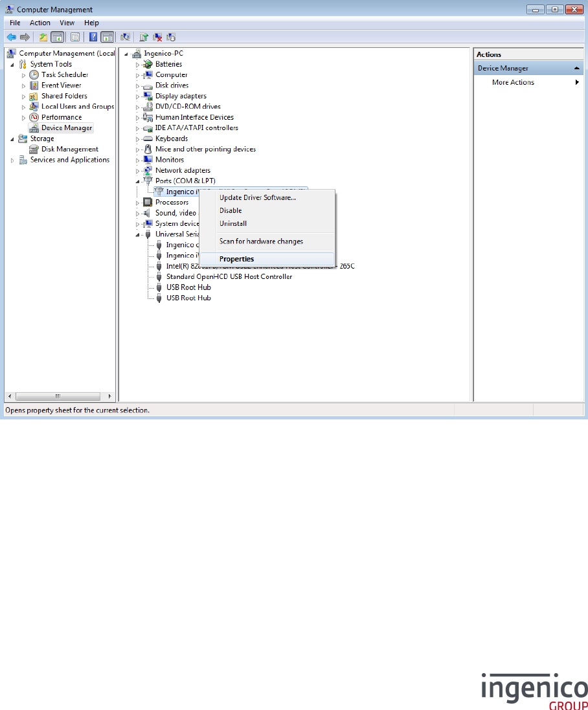Screen dimensions: 588x710
Task: Select Standard OpenHCD USB Host Controller
Action: point(229,276)
